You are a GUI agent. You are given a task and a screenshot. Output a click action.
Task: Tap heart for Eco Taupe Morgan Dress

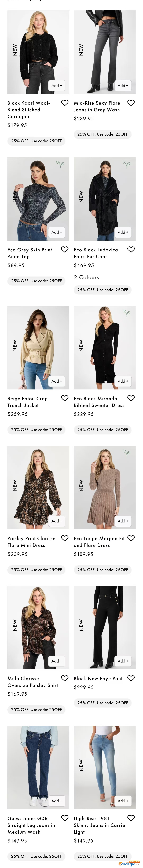[131, 538]
